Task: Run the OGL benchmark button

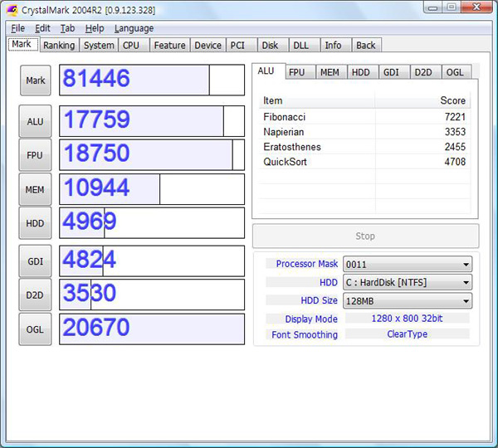Action: click(35, 329)
